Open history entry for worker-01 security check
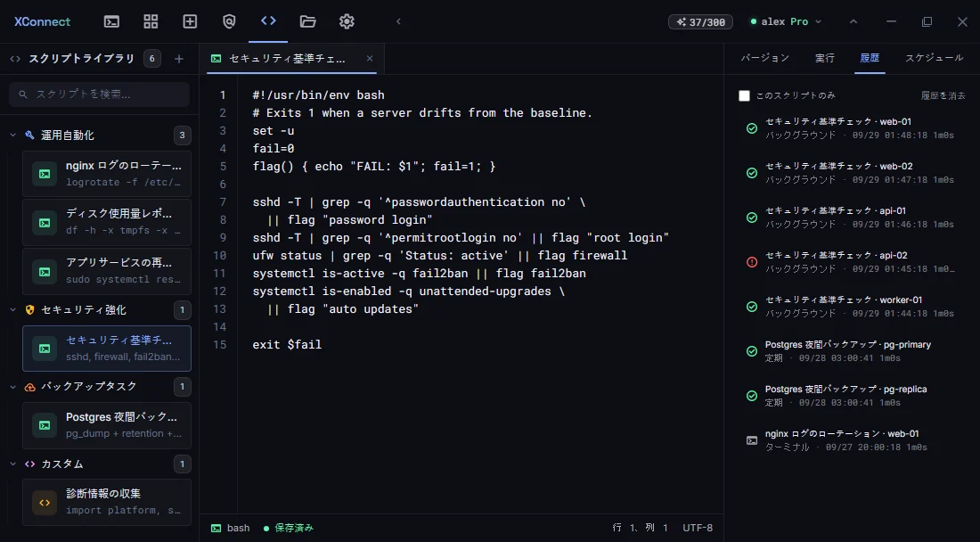Image resolution: width=980 pixels, height=542 pixels. coord(853,307)
